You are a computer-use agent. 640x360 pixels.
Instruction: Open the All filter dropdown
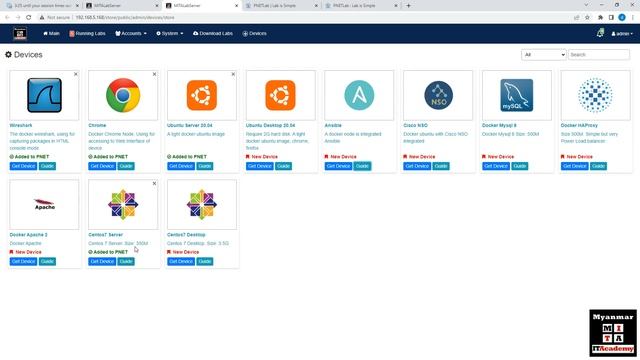pos(543,55)
